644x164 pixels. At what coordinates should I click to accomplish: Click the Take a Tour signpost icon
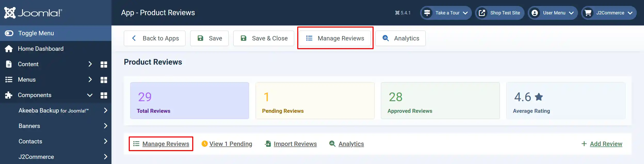(427, 13)
